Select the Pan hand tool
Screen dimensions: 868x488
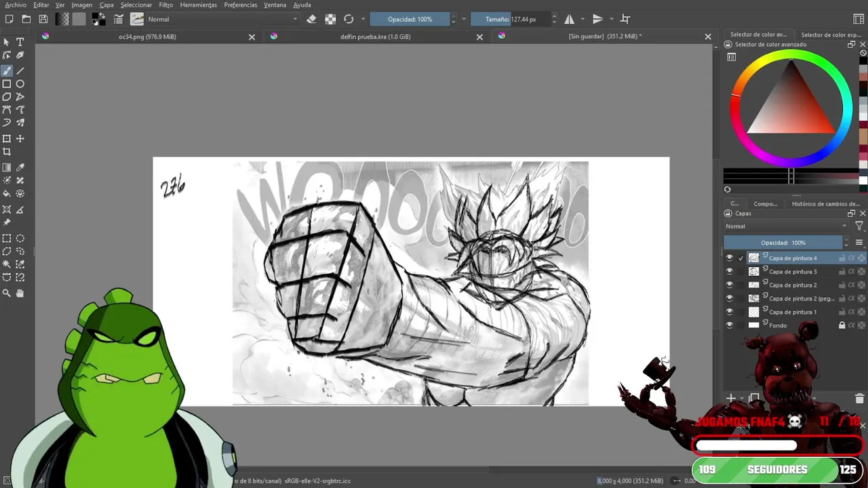pyautogui.click(x=20, y=293)
